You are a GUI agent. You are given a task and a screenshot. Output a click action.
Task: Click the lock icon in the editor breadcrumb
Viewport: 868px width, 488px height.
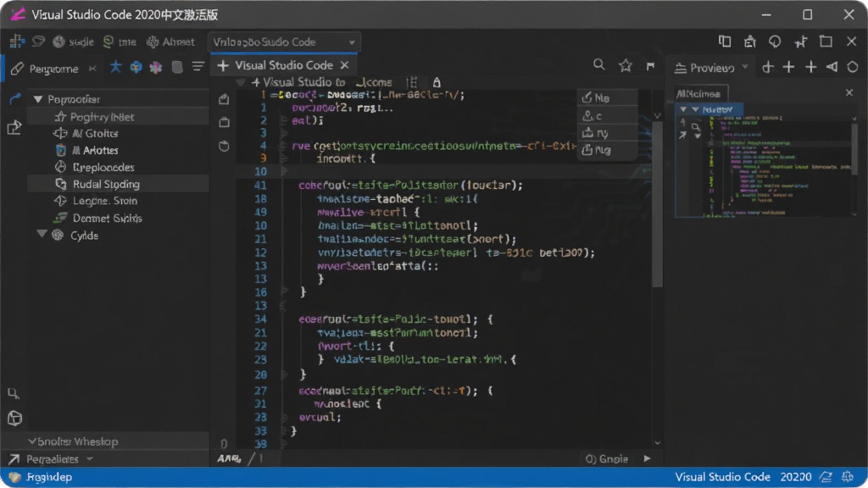pyautogui.click(x=437, y=82)
